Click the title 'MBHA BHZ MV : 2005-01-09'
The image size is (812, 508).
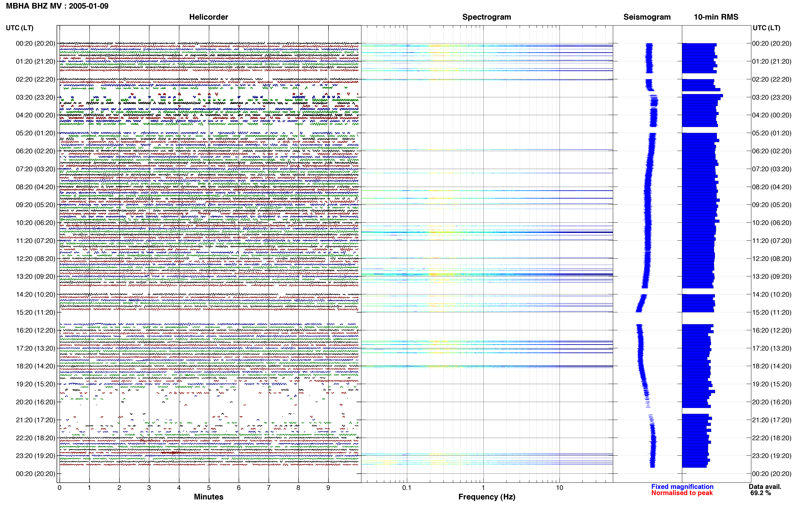(x=57, y=6)
